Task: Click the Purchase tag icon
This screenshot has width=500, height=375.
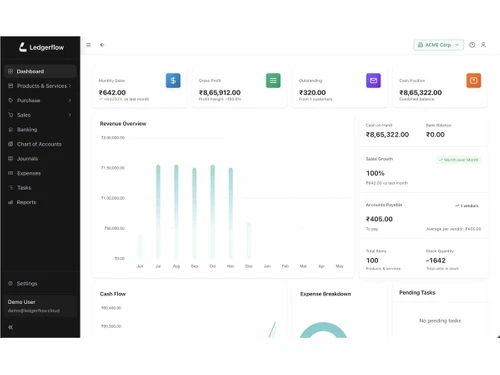Action: pos(10,100)
